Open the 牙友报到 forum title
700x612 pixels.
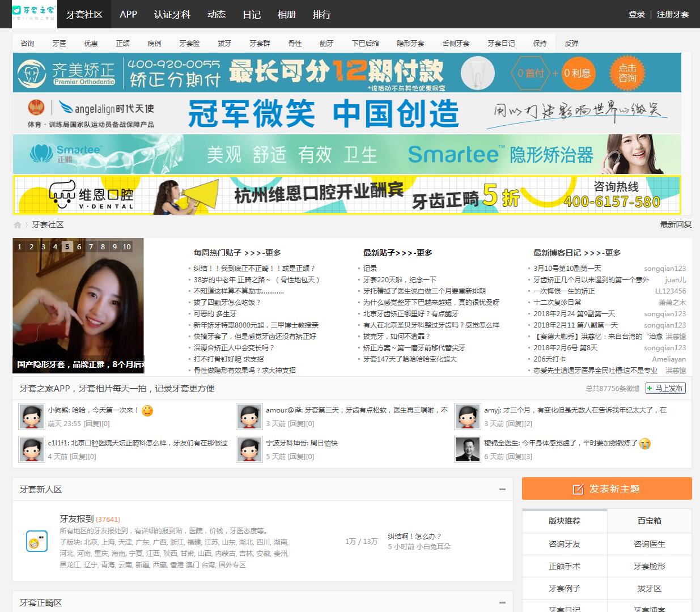77,518
